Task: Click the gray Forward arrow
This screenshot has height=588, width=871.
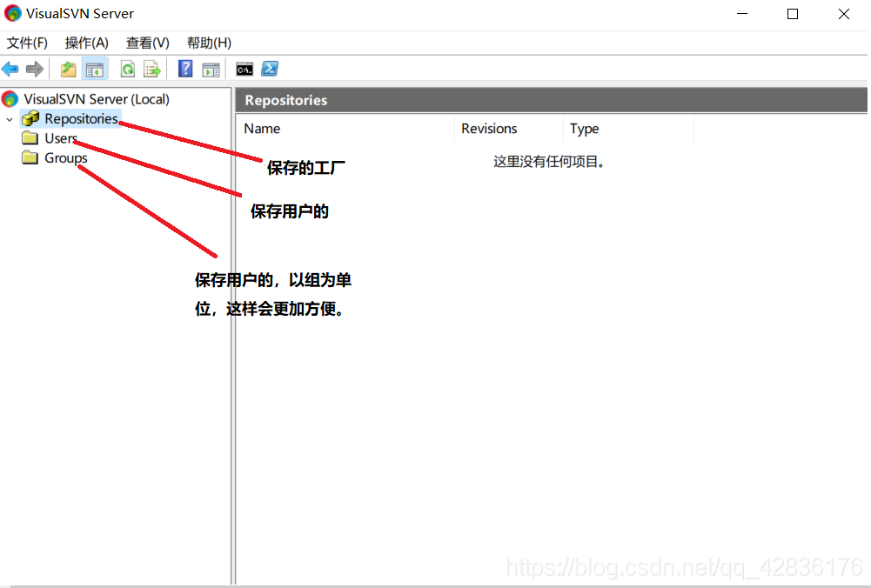Action: 35,70
